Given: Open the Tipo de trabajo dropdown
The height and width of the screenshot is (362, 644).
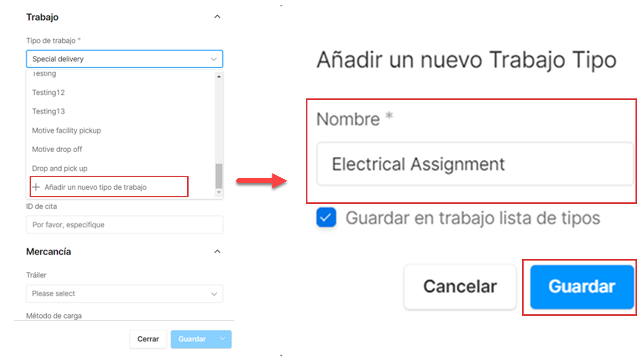Looking at the screenshot, I should (124, 59).
